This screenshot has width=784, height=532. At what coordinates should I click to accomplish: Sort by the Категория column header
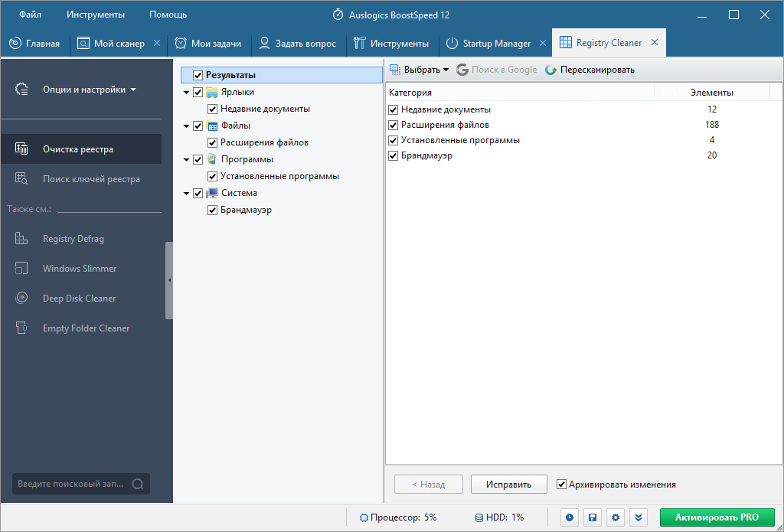tap(520, 93)
